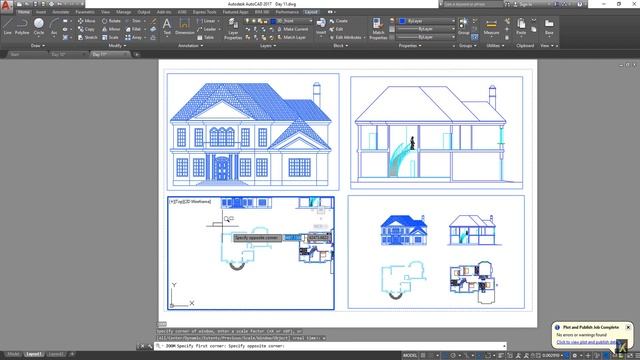Screen dimensions: 640x360
Task: Expand the Utilities panel
Action: 495,46
